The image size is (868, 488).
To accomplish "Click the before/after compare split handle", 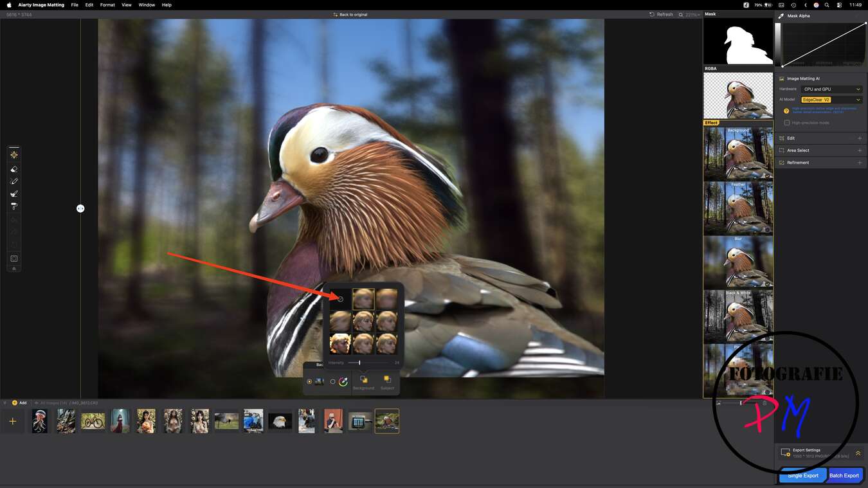I will pyautogui.click(x=80, y=208).
